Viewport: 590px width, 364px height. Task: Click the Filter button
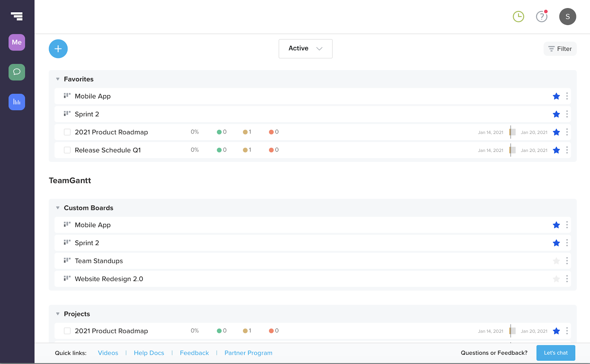coord(560,49)
